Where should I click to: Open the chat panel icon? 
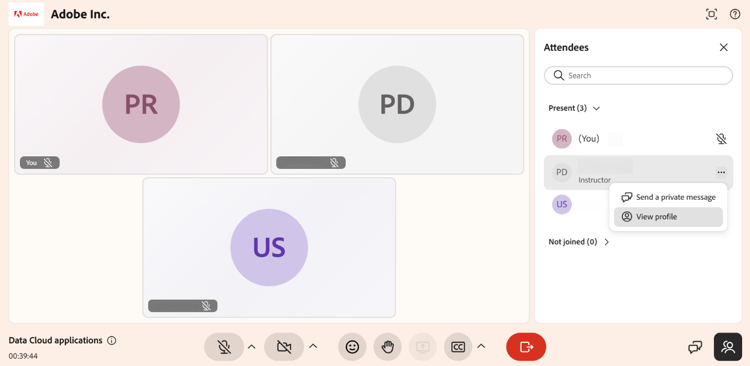(695, 347)
